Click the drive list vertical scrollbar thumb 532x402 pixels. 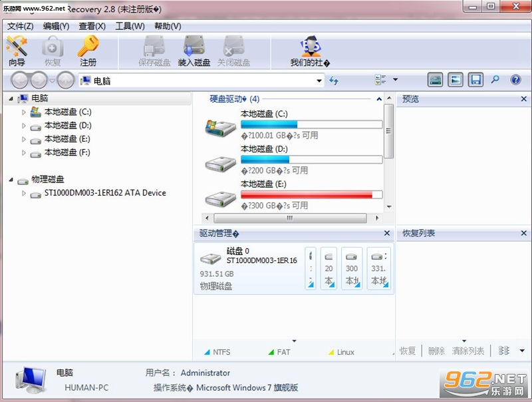point(389,130)
